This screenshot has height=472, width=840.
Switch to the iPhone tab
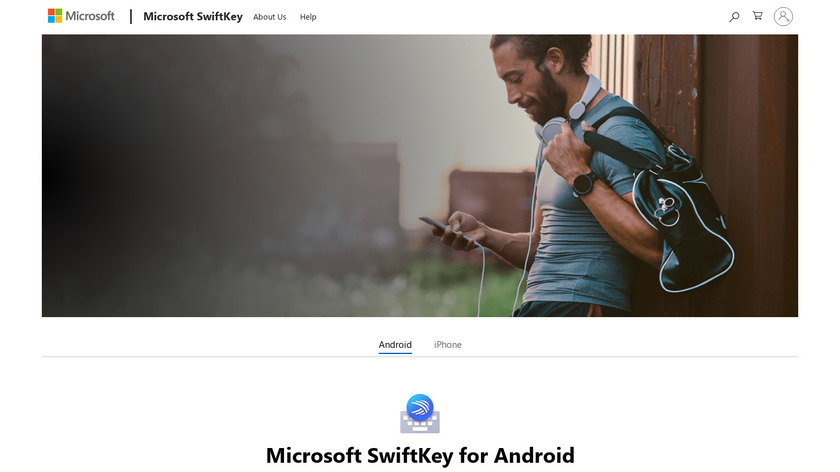[448, 345]
